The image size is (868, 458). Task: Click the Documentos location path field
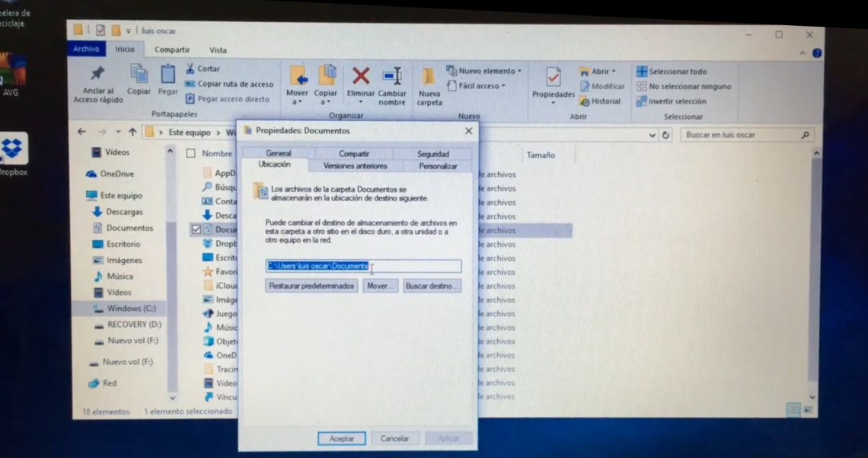(x=363, y=267)
